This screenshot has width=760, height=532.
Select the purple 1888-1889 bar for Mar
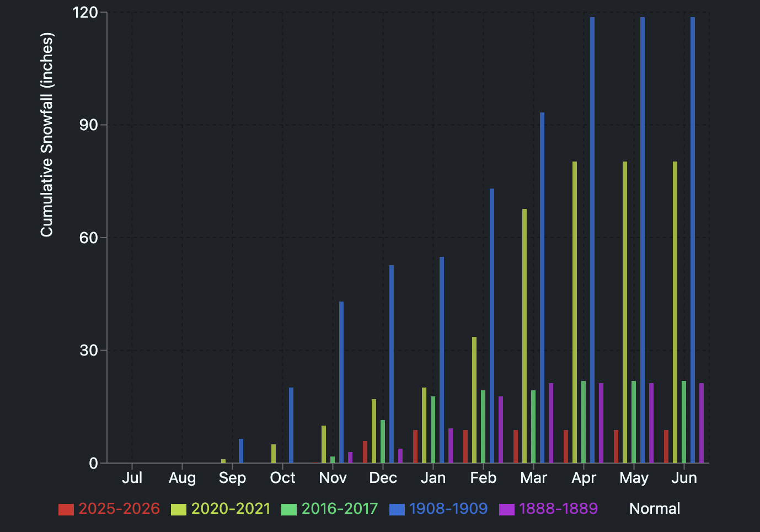551,423
